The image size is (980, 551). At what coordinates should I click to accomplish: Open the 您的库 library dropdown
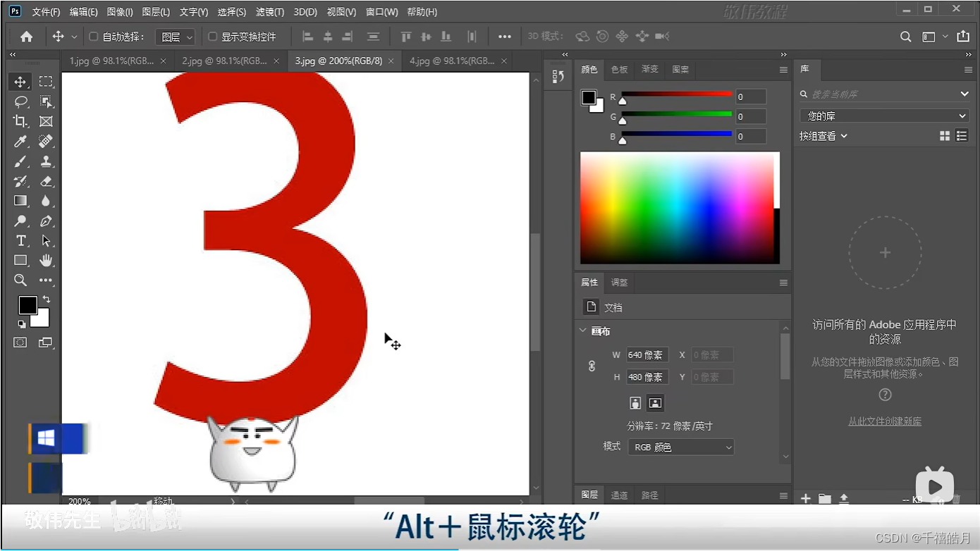pyautogui.click(x=884, y=116)
